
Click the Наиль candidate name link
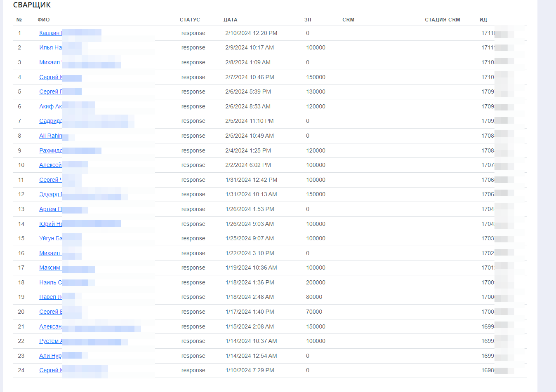(x=50, y=283)
